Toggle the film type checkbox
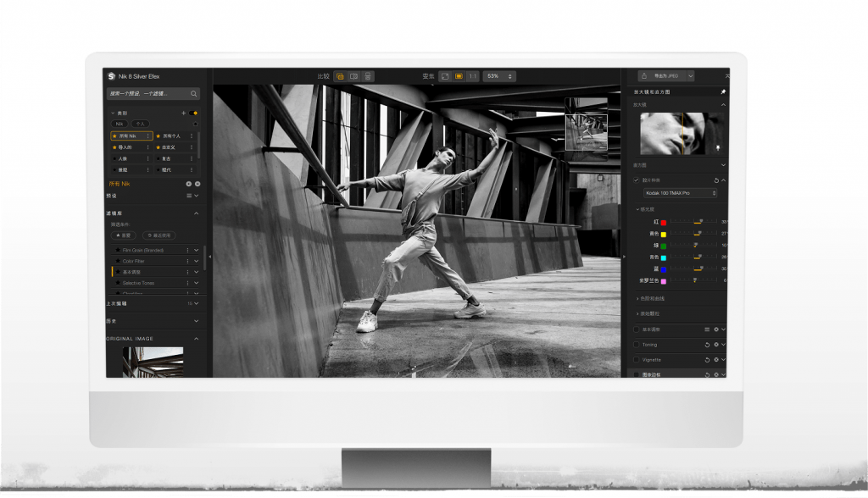Screen dimensions: 868x498 coord(636,180)
